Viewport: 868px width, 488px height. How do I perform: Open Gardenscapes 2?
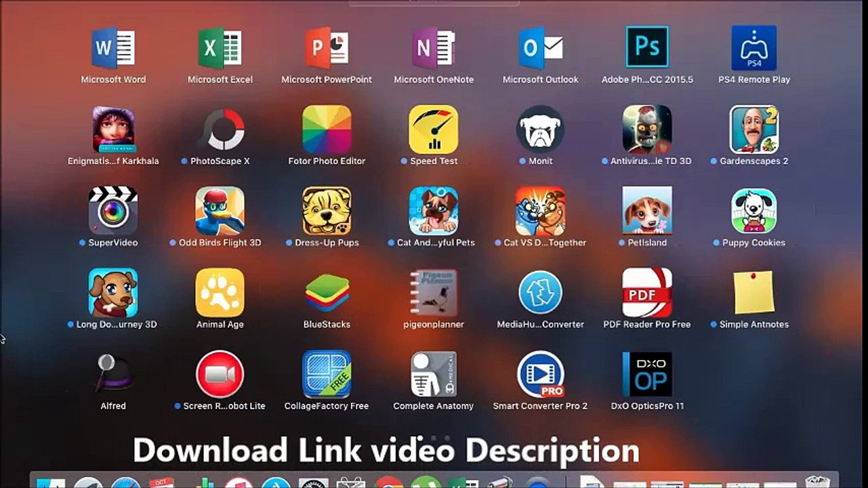coord(754,129)
